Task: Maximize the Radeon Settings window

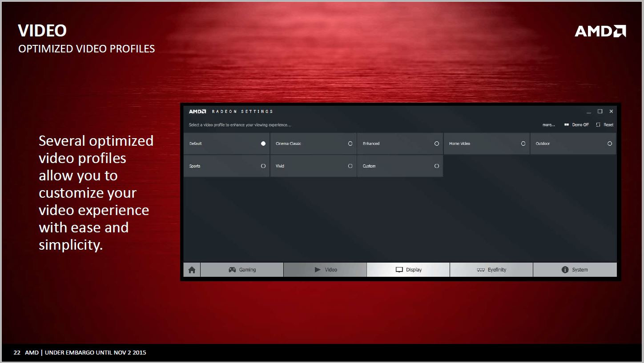Action: click(x=600, y=112)
